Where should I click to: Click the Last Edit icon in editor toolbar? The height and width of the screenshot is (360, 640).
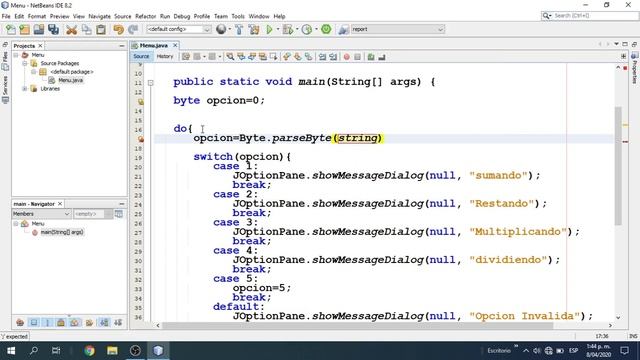pyautogui.click(x=186, y=57)
